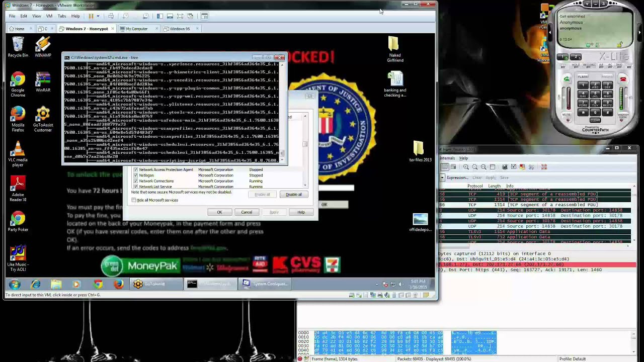Select TCP 419 reassembled PDU packet row
Image resolution: width=644 pixels, height=362 pixels.
coord(535,194)
